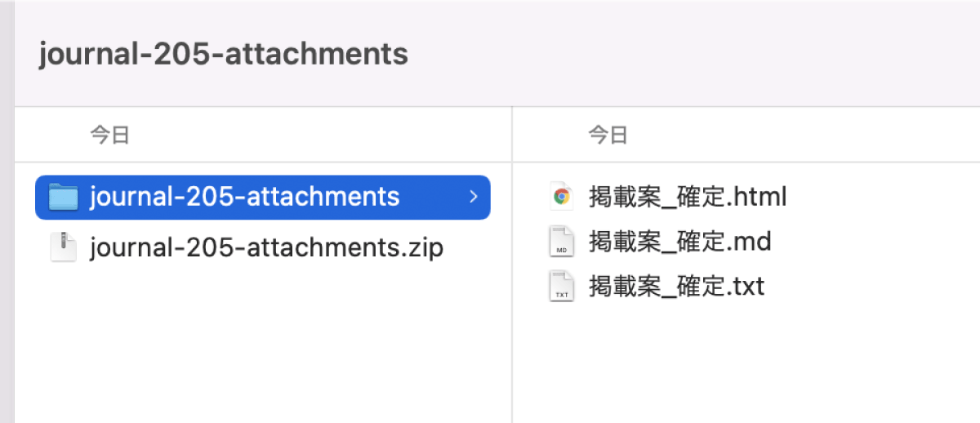Select journal-205-attachments.zip file name

pyautogui.click(x=266, y=247)
